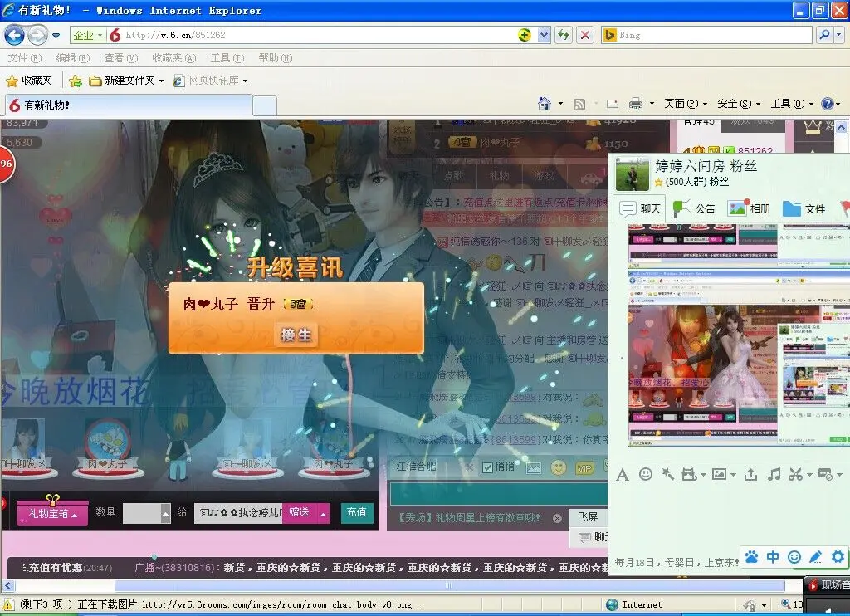Click the 赠送 send gift button
This screenshot has height=616, width=850.
299,512
